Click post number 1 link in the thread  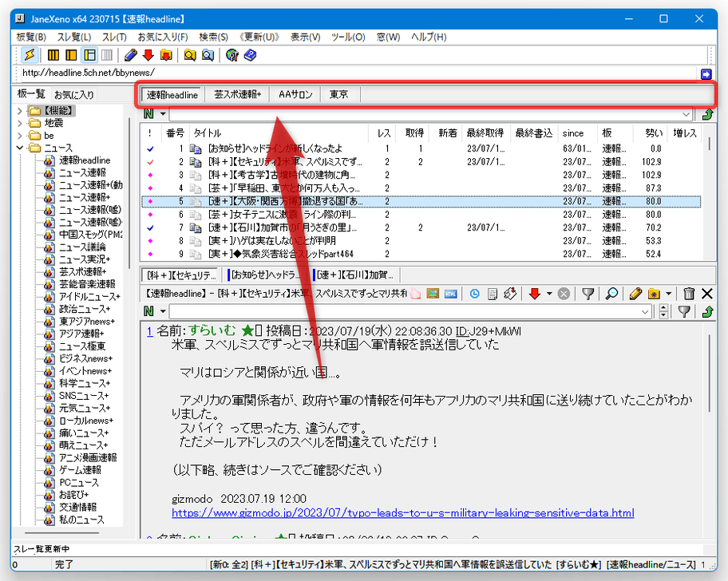tap(149, 331)
